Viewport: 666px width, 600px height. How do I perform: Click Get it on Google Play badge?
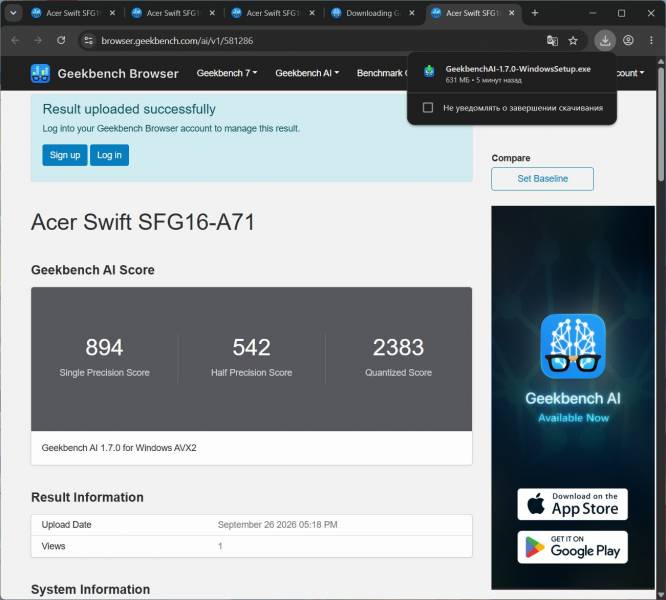pyautogui.click(x=573, y=547)
